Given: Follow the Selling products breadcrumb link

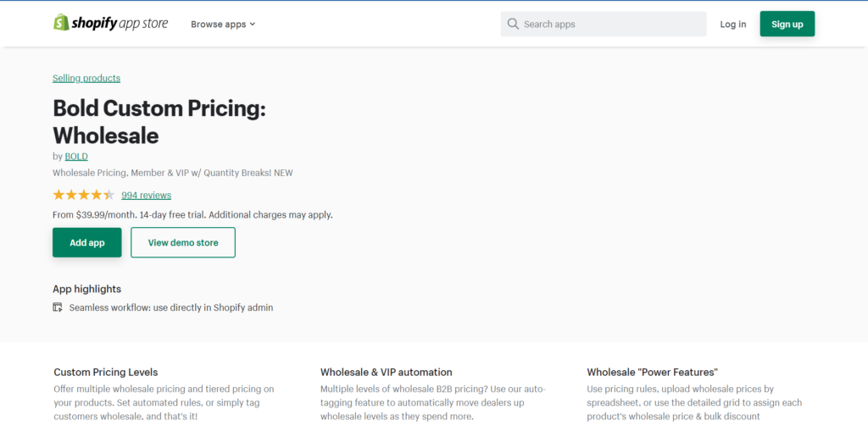Looking at the screenshot, I should [x=86, y=78].
